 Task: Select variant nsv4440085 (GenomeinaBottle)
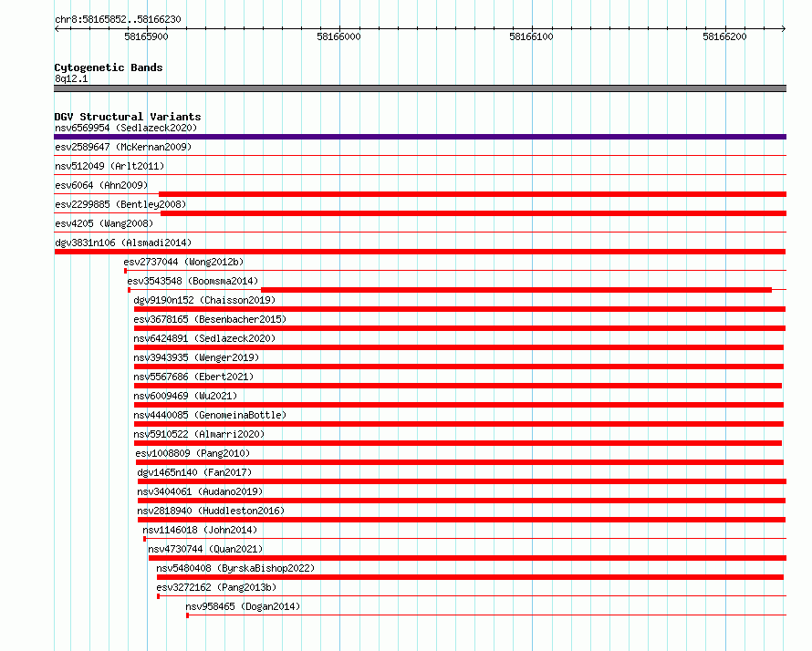(x=210, y=415)
